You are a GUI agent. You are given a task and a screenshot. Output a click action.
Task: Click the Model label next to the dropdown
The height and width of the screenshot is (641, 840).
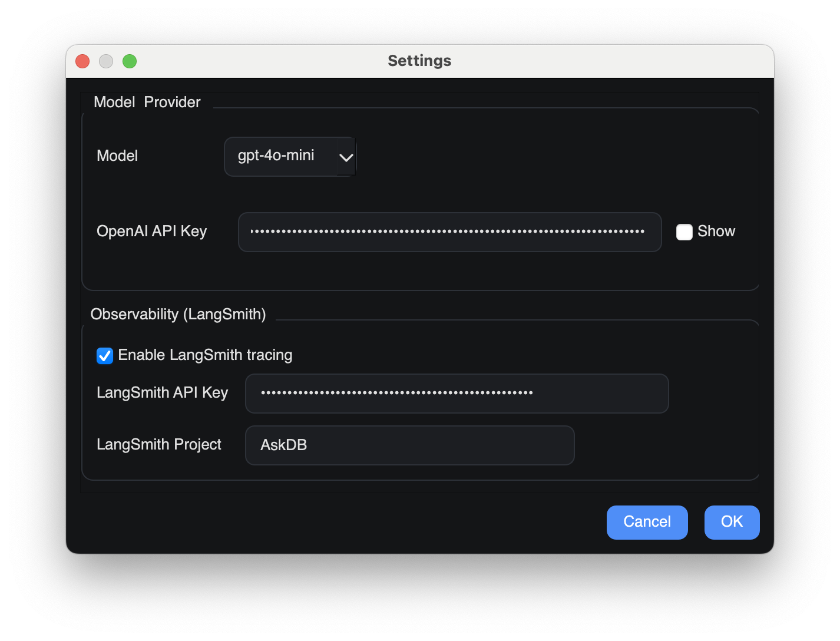pos(117,156)
